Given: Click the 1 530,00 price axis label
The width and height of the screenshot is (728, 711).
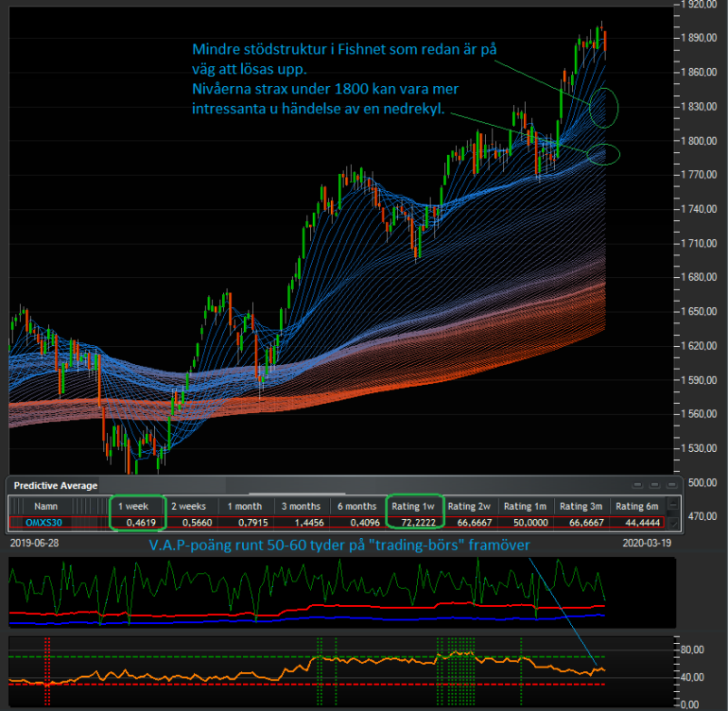Looking at the screenshot, I should pyautogui.click(x=700, y=448).
